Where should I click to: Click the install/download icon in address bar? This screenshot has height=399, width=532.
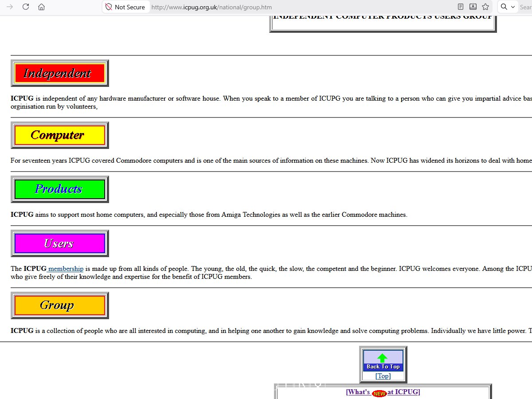(473, 7)
